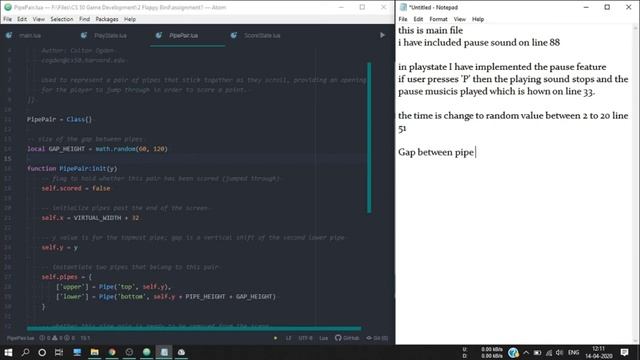Image resolution: width=640 pixels, height=360 pixels.
Task: Open the Packages menu in Atom
Action: [x=107, y=19]
